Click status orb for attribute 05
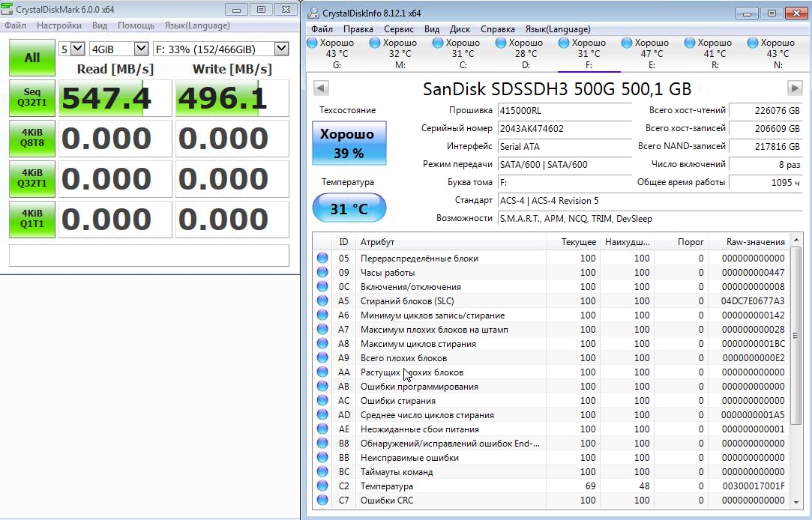This screenshot has width=812, height=520. pos(322,258)
